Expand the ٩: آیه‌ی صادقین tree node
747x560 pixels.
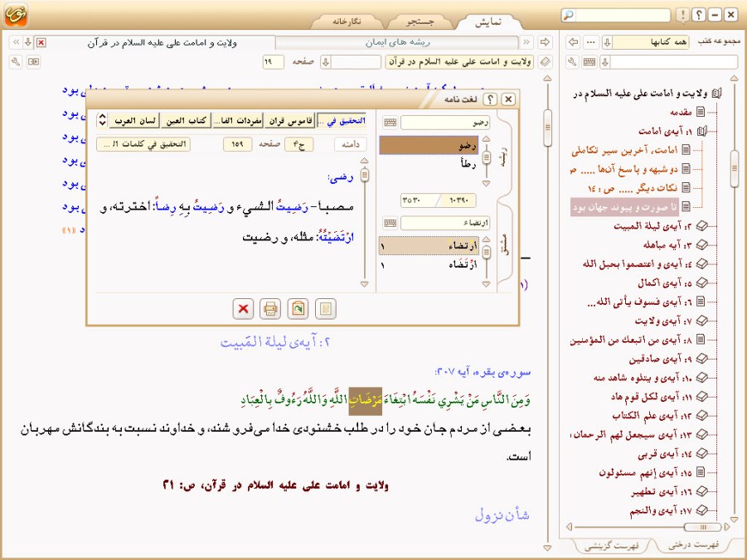[x=701, y=359]
